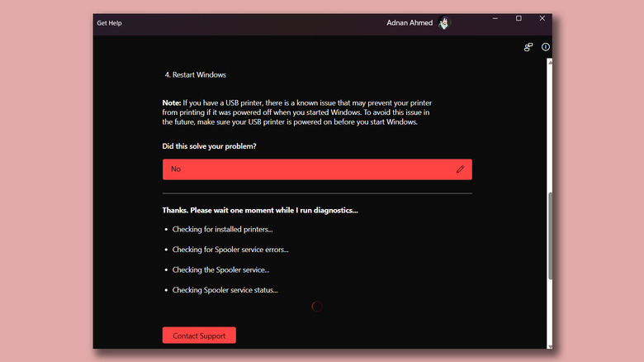Close the Get Help window
Screen dimensions: 644x362
(x=542, y=18)
